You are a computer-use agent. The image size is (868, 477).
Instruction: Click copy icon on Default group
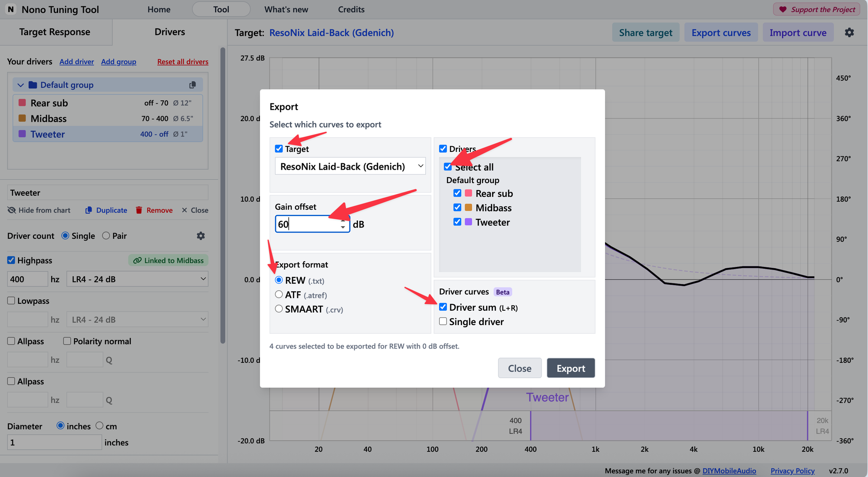point(193,85)
